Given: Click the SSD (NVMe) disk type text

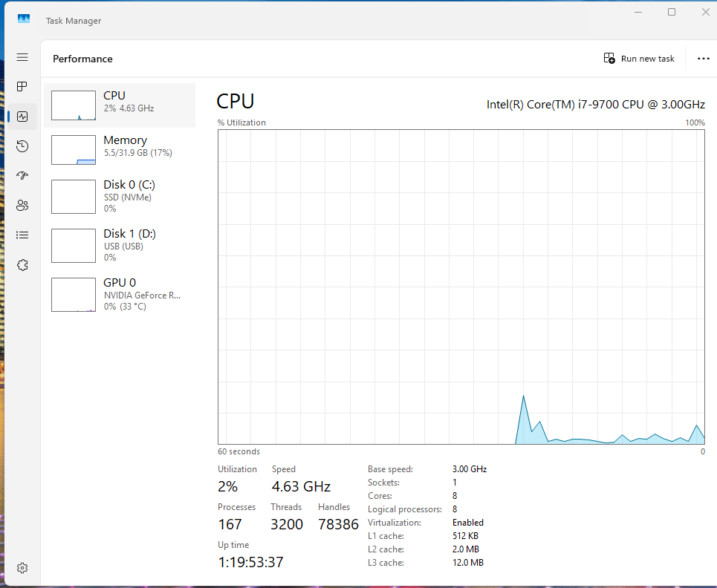Looking at the screenshot, I should [128, 197].
